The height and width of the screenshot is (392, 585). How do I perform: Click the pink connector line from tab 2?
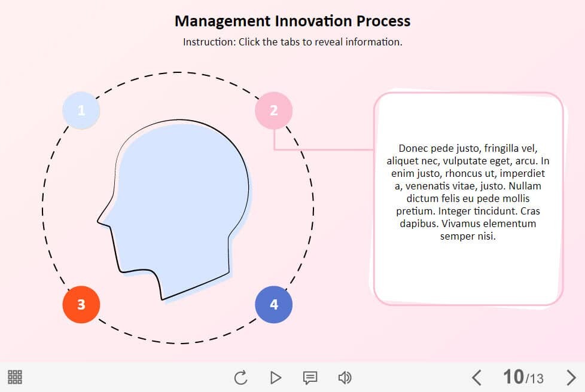point(323,149)
